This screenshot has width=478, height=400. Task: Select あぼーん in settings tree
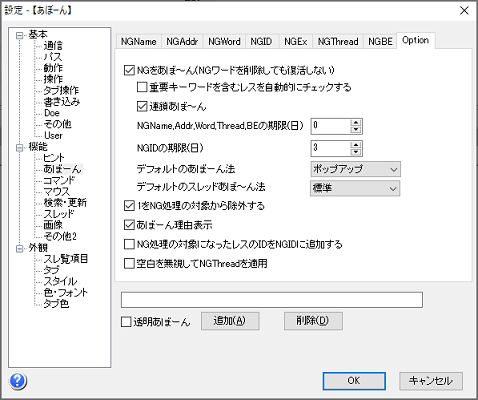[x=62, y=169]
